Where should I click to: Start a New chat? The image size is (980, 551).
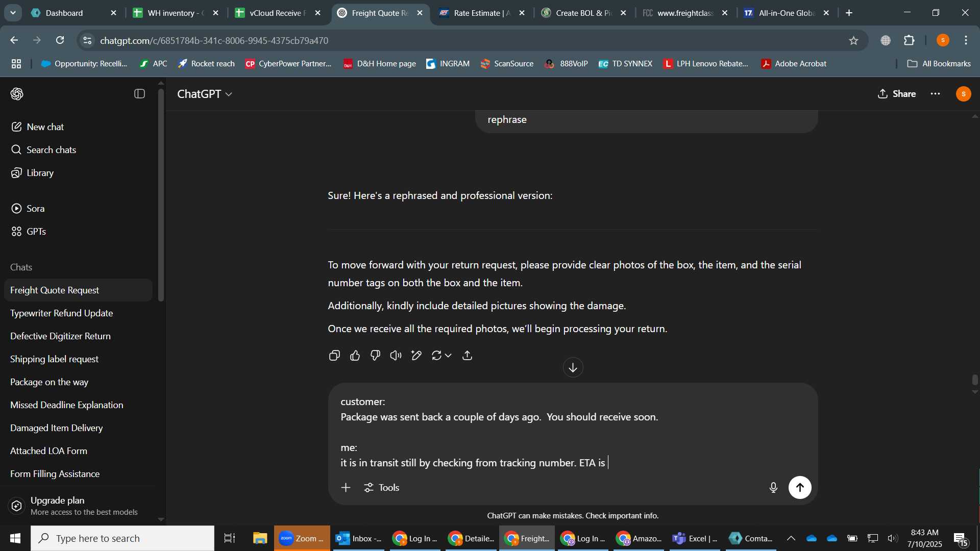point(79,127)
